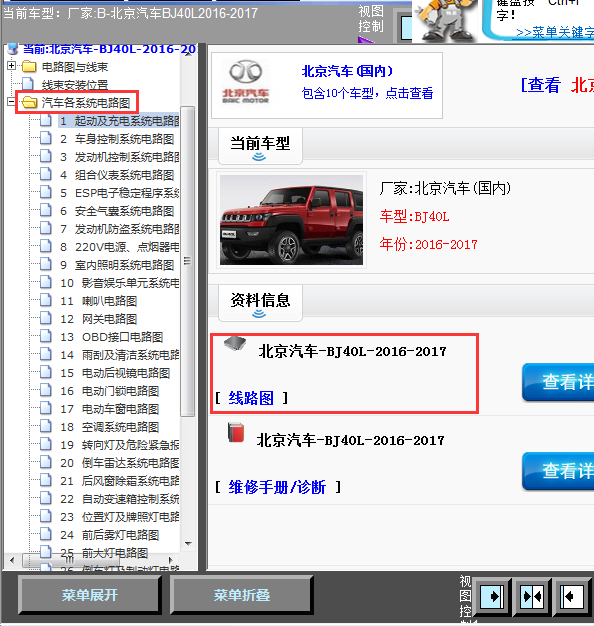Open 北京汽车 (国内) brand link

347,71
